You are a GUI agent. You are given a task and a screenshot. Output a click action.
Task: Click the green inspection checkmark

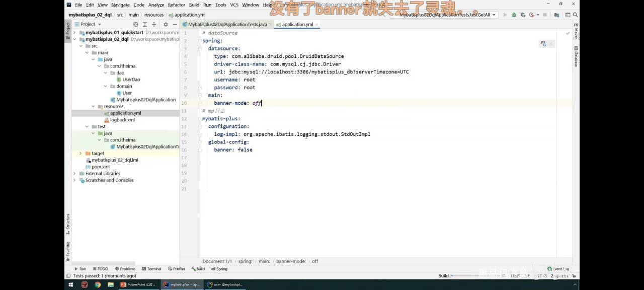568,33
